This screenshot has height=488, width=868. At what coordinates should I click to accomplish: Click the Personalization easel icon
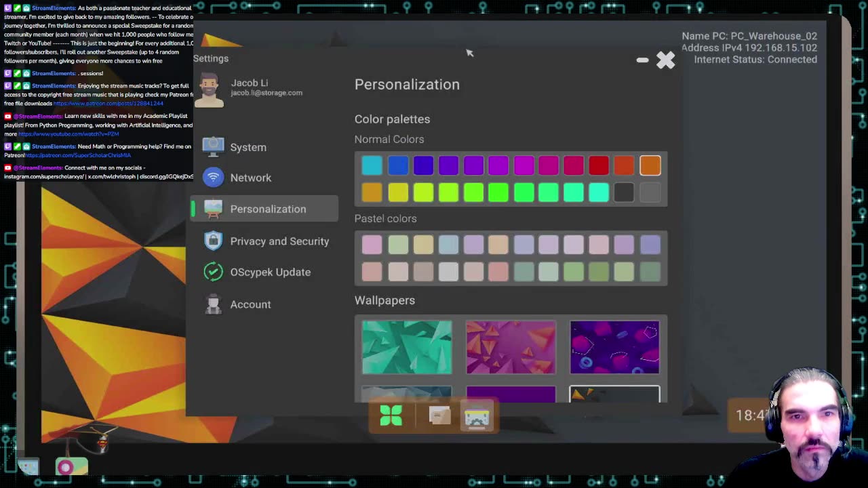click(213, 209)
